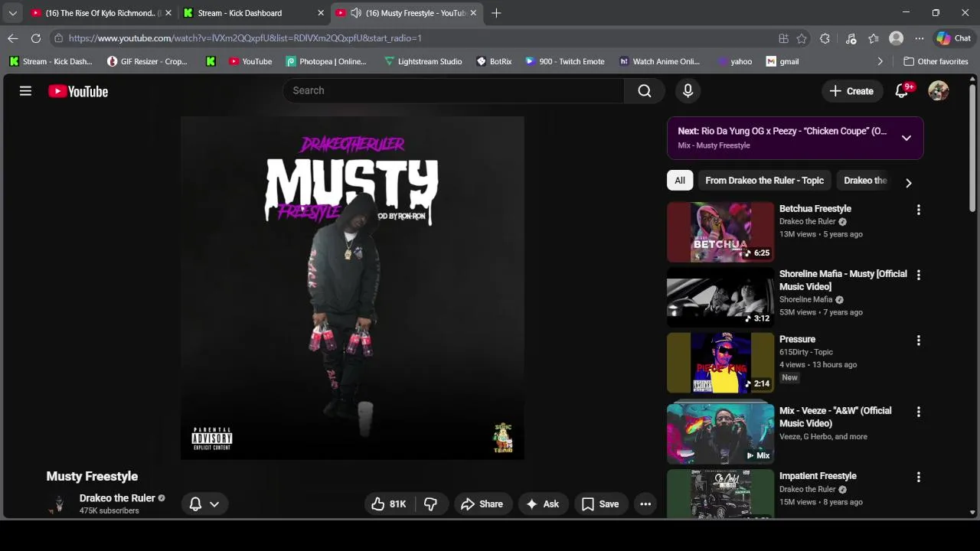Open the Drakeo the Ruler channel avatar

(x=58, y=504)
